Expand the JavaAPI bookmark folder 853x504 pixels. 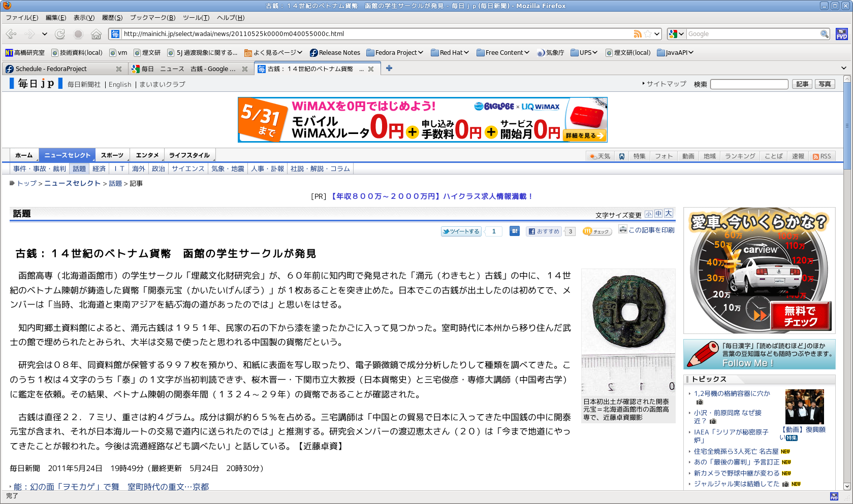click(x=675, y=53)
